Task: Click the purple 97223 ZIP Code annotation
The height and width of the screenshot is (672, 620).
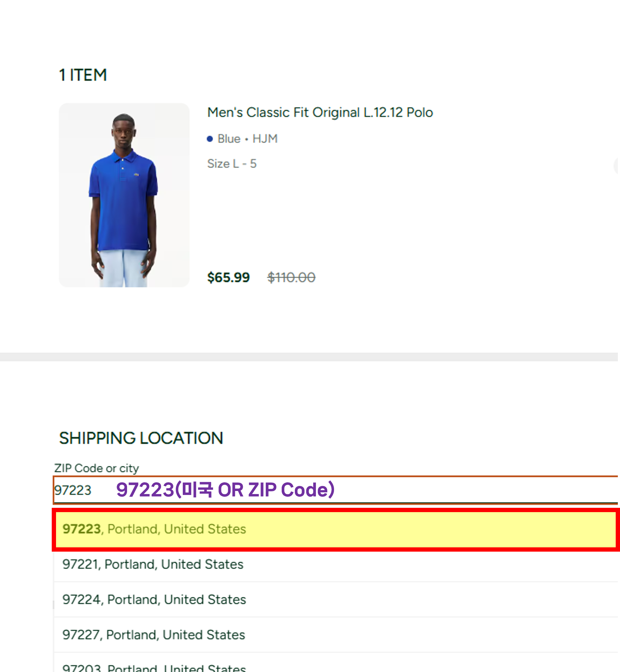Action: pos(225,490)
